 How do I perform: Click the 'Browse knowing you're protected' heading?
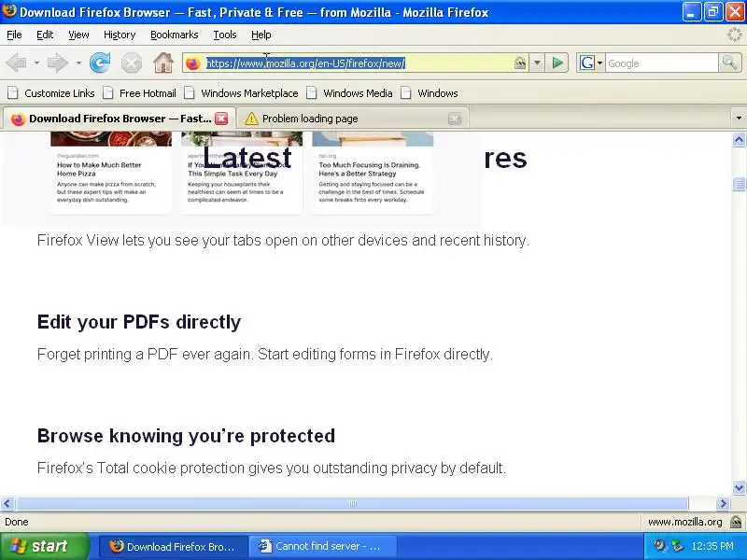pyautogui.click(x=186, y=436)
